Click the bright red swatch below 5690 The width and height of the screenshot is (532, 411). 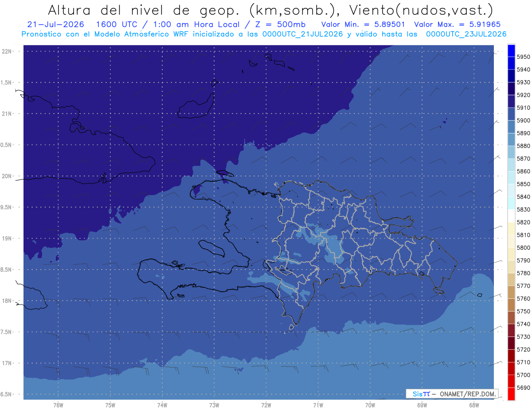[x=511, y=394]
